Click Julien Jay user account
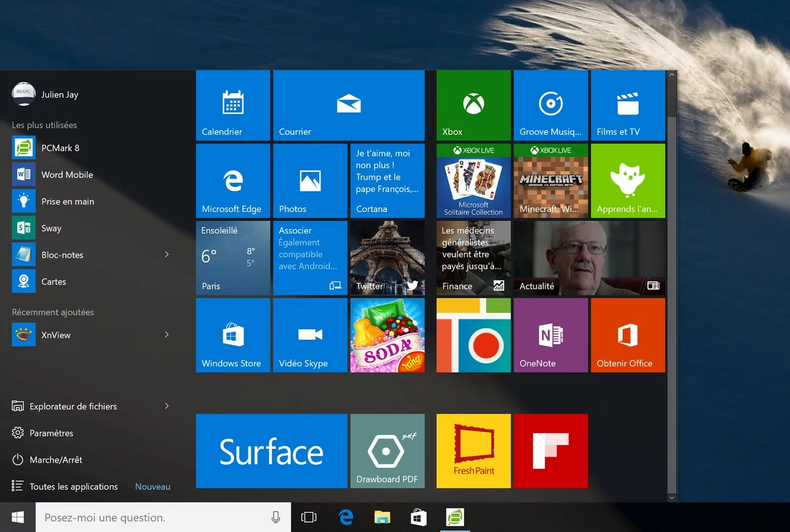790x532 pixels. [45, 94]
